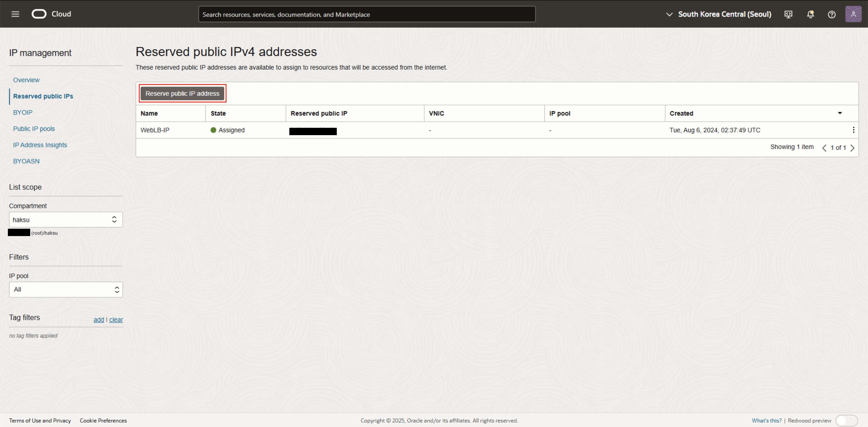The image size is (868, 427).
Task: Go to previous page of results
Action: coord(824,148)
